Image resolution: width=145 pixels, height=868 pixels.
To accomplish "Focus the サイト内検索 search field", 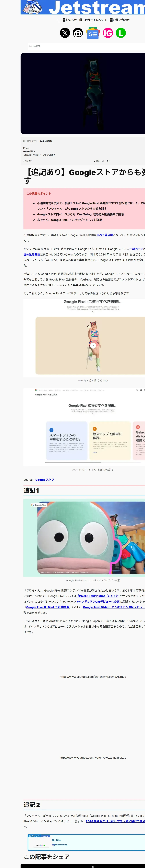I will (x=86, y=46).
